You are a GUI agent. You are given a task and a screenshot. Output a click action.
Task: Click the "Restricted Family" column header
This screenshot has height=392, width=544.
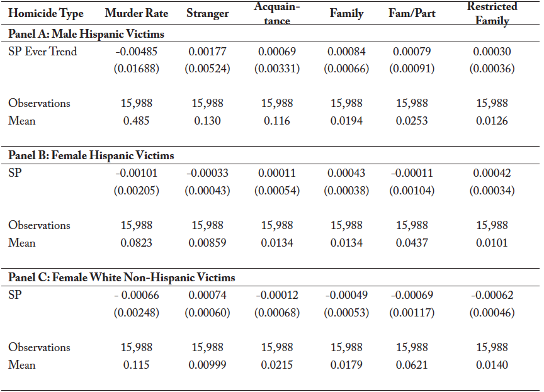coord(492,13)
